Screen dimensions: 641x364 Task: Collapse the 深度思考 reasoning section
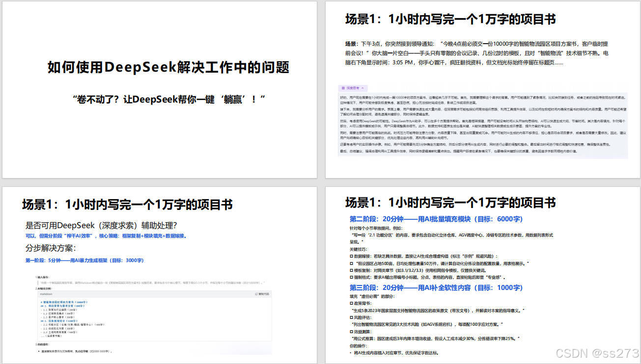coord(353,88)
